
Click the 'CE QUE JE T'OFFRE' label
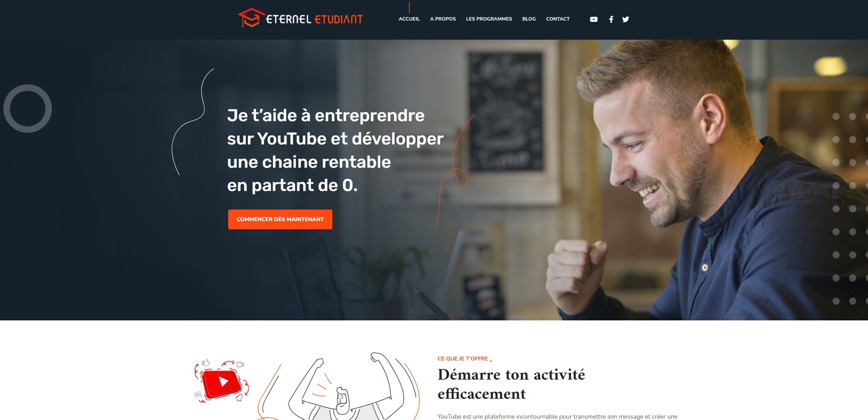[x=464, y=359]
